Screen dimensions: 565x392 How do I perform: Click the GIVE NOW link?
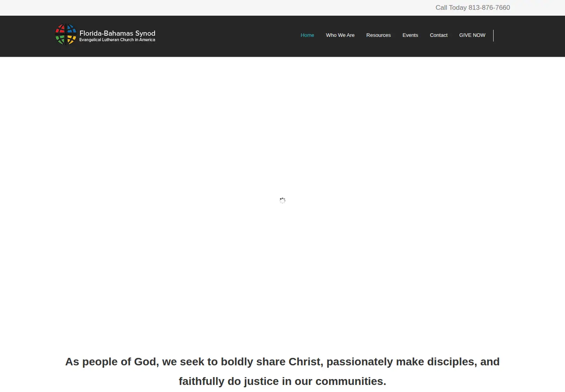pyautogui.click(x=472, y=35)
